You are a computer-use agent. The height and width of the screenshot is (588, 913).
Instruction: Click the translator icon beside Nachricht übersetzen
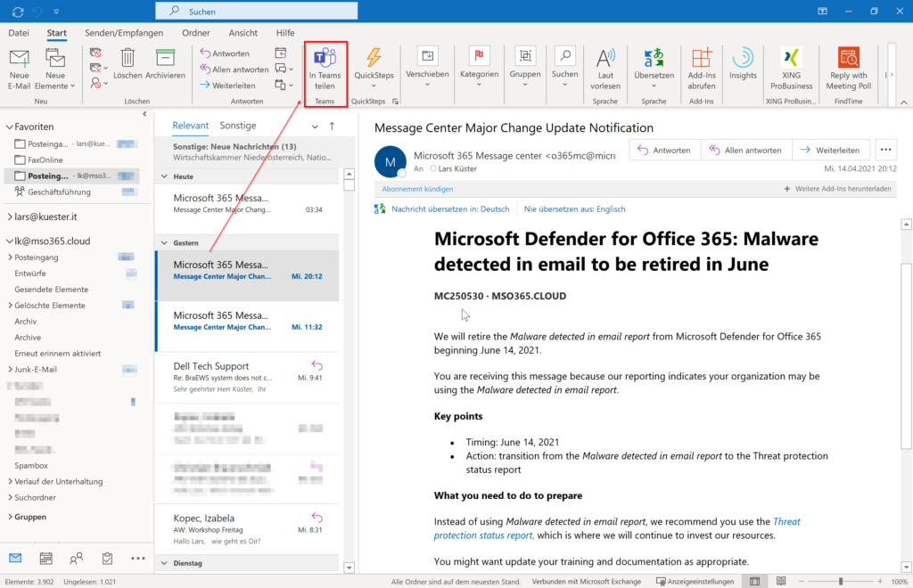(380, 208)
